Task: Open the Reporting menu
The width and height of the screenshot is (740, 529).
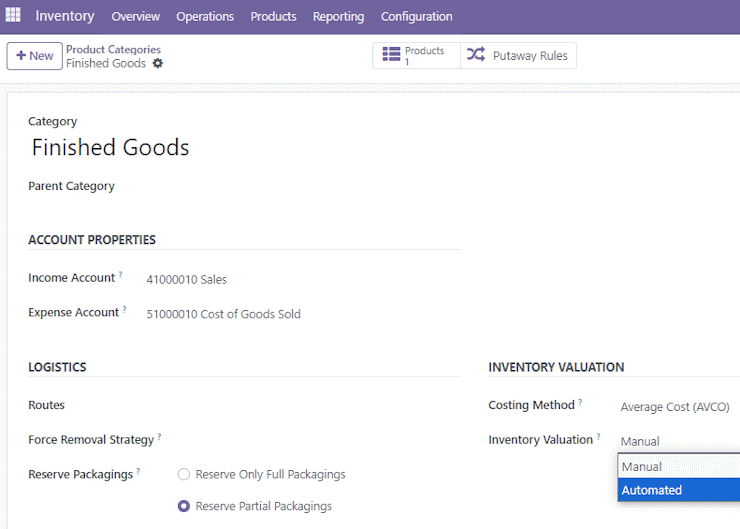Action: click(x=338, y=17)
